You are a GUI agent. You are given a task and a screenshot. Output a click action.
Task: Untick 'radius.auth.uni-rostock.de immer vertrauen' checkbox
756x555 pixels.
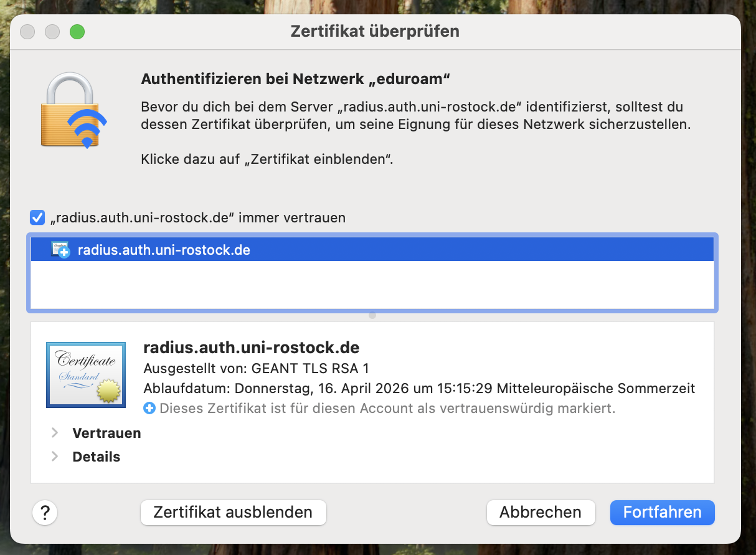[x=37, y=218]
